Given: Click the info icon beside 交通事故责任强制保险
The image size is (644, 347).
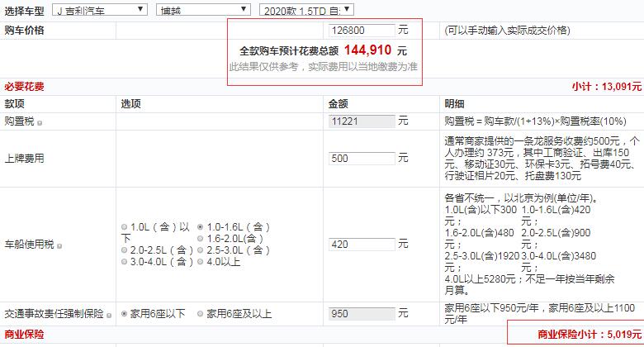Looking at the screenshot, I should click(109, 316).
